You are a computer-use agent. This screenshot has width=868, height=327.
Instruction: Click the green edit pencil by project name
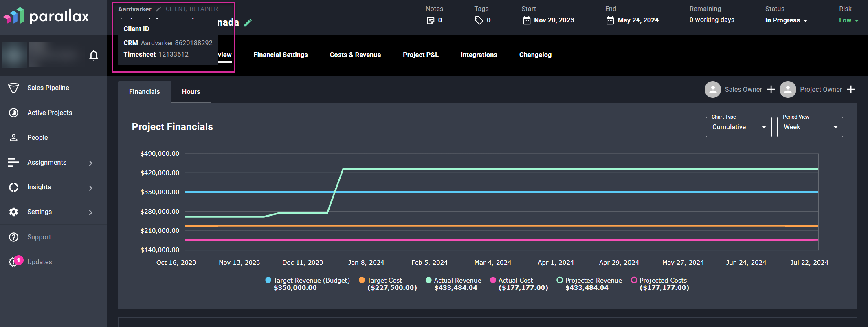coord(248,22)
